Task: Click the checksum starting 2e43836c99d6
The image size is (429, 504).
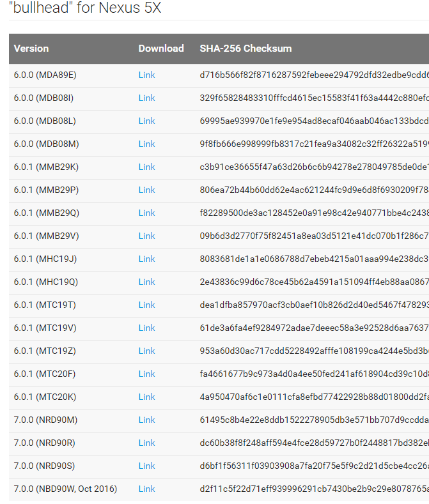Action: [315, 282]
